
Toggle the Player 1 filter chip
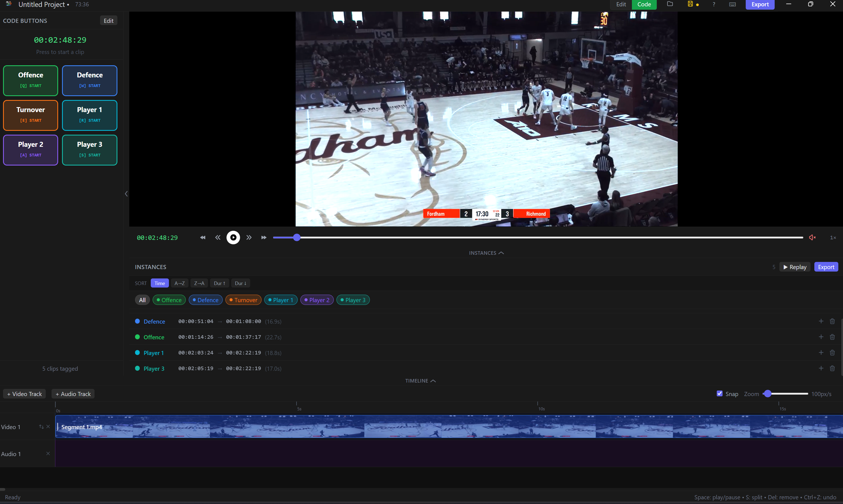tap(281, 300)
